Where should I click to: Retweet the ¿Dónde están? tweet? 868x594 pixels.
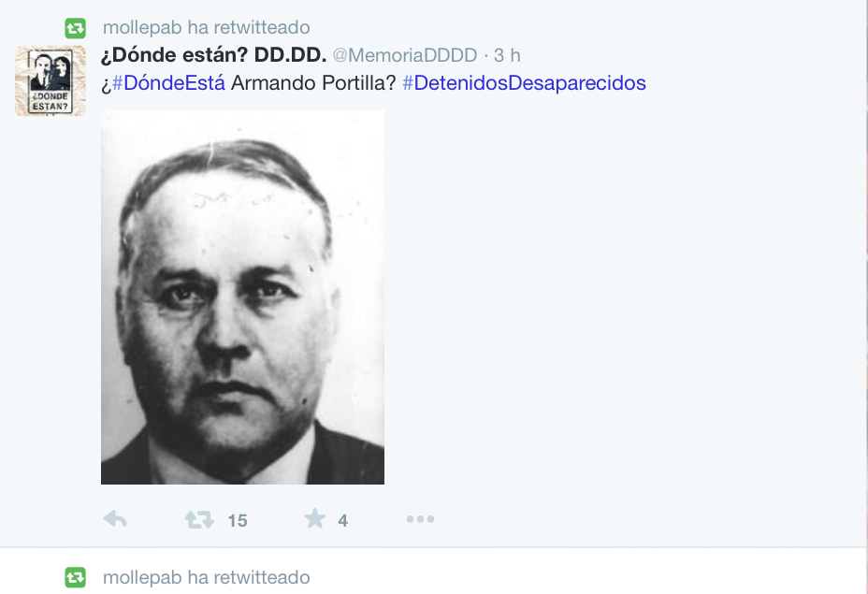click(x=199, y=519)
